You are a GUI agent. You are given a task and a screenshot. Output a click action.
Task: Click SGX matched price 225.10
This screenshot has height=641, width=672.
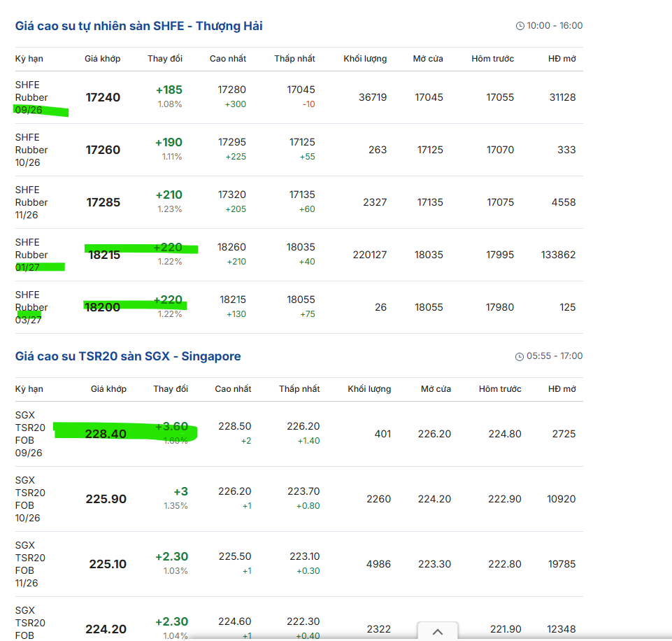coord(108,564)
